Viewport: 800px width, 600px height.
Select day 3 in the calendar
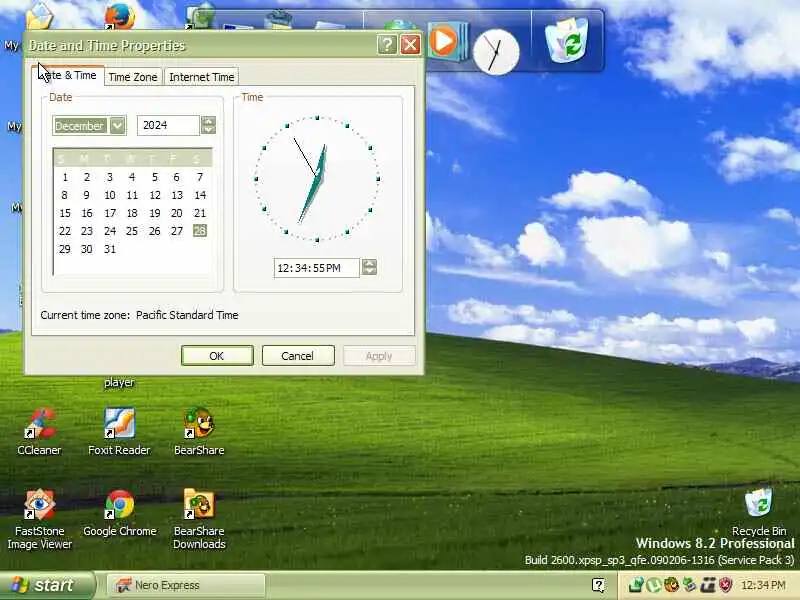(x=110, y=177)
